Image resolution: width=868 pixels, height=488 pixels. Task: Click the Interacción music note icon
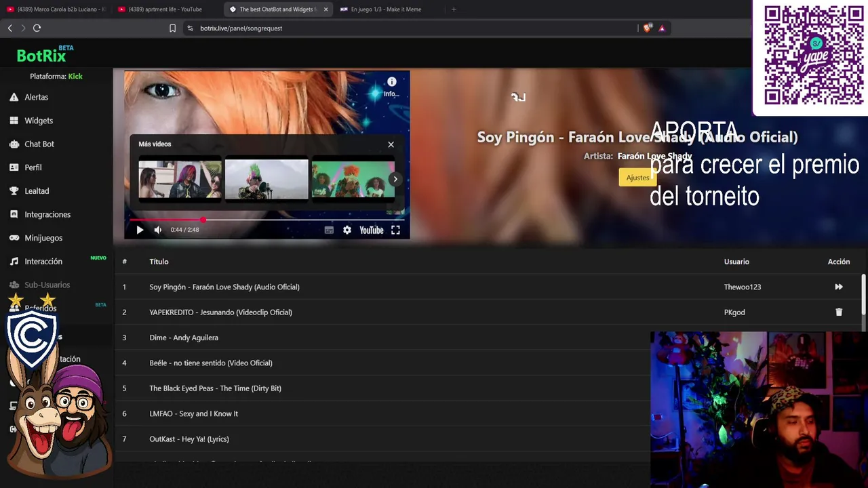14,261
